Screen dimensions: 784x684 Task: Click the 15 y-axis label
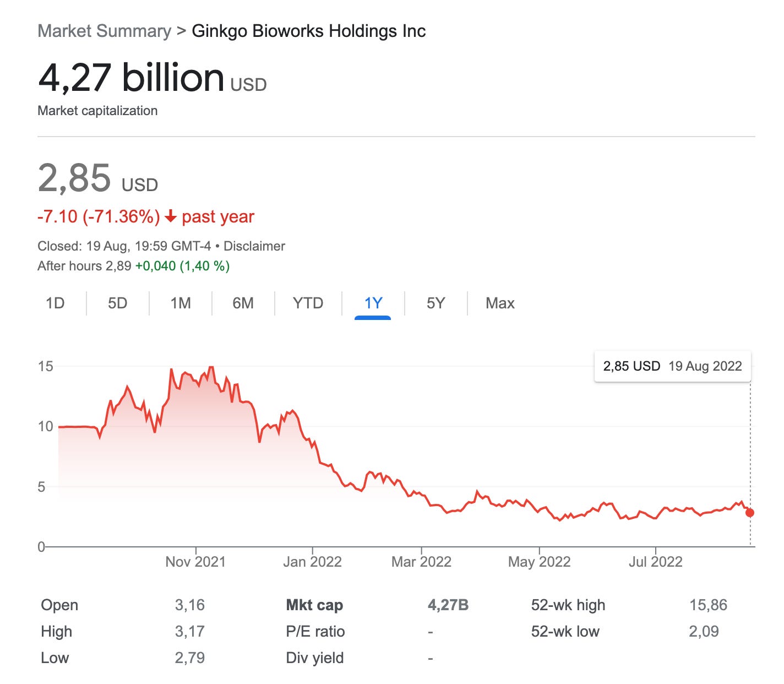tap(45, 366)
